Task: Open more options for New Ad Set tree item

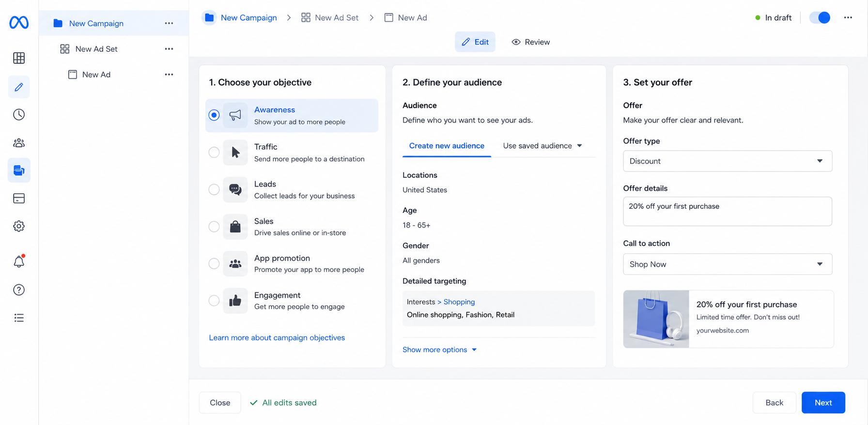Action: (x=169, y=49)
